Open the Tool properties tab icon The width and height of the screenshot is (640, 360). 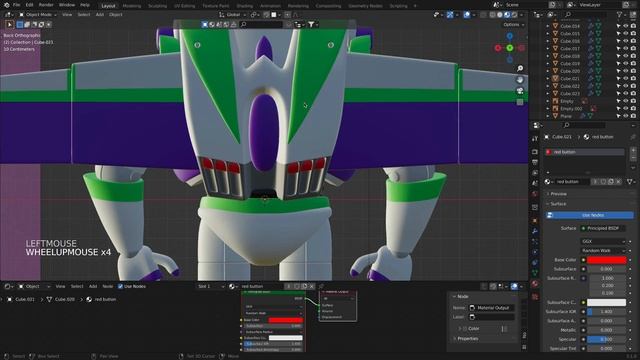pyautogui.click(x=535, y=139)
